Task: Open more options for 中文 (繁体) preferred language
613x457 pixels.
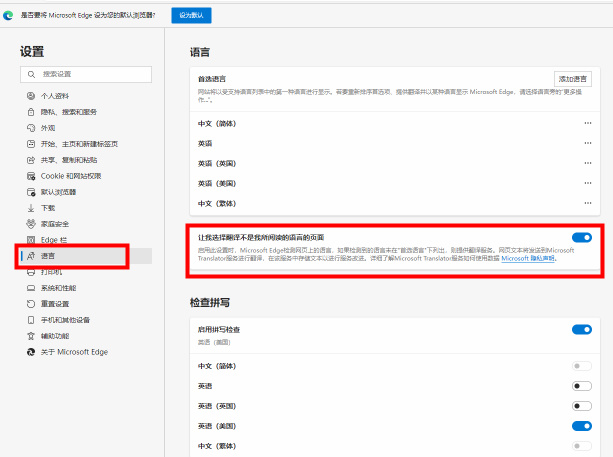Action: point(588,203)
